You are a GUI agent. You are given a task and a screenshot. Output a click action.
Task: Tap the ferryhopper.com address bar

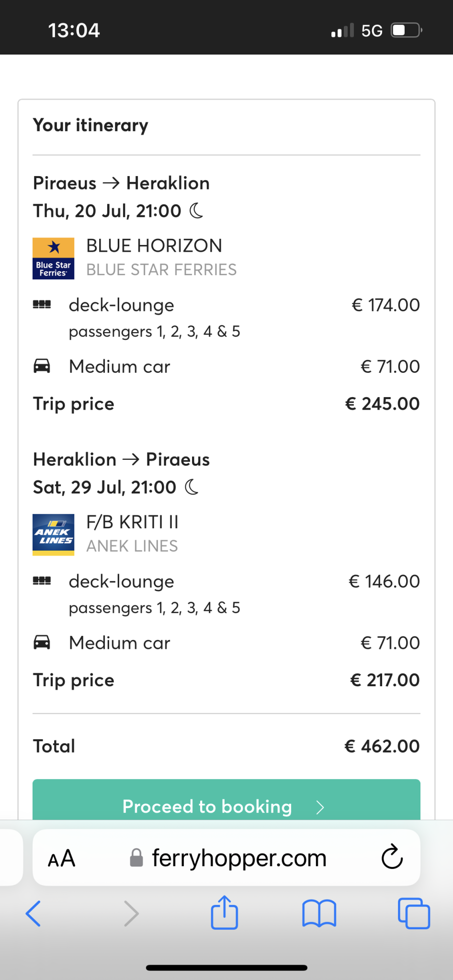[238, 858]
